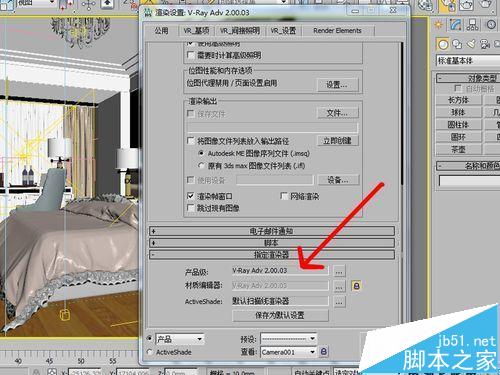Open the 查看 Camera001 view dropdown

click(288, 352)
